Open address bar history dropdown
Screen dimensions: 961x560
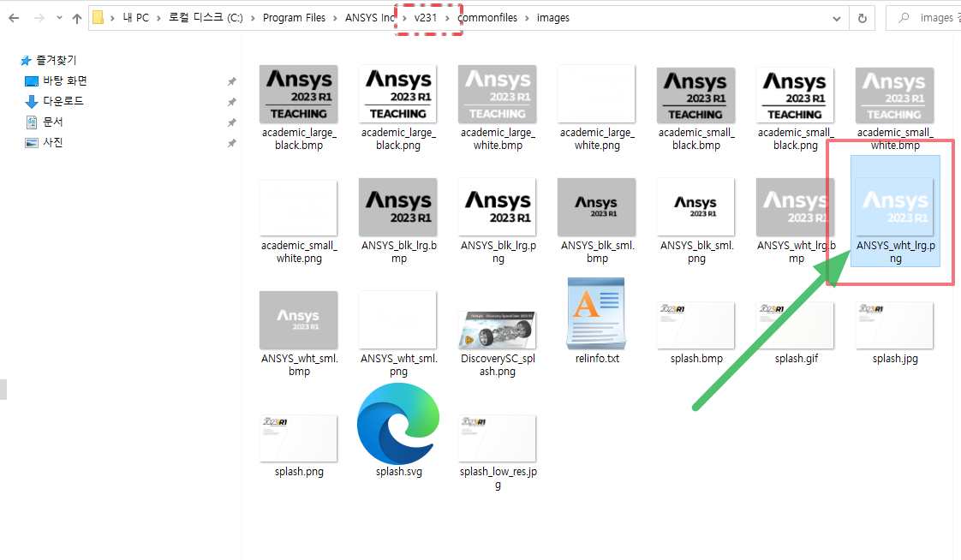837,18
